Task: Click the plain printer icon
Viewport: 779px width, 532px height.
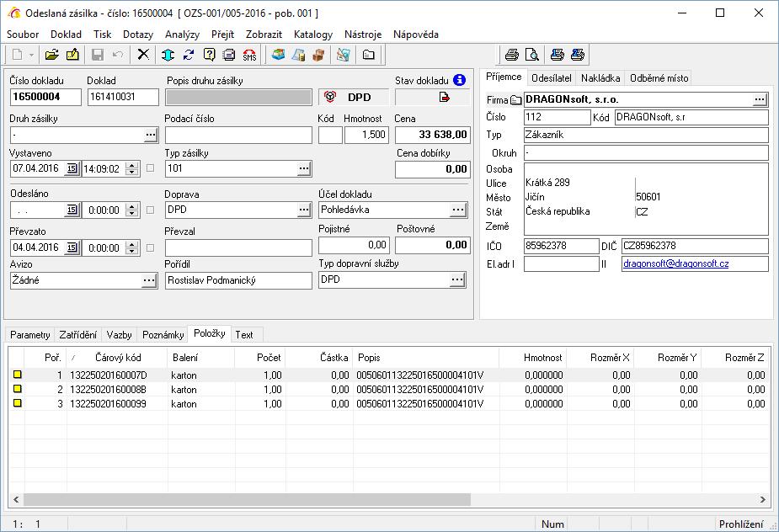Action: point(512,55)
